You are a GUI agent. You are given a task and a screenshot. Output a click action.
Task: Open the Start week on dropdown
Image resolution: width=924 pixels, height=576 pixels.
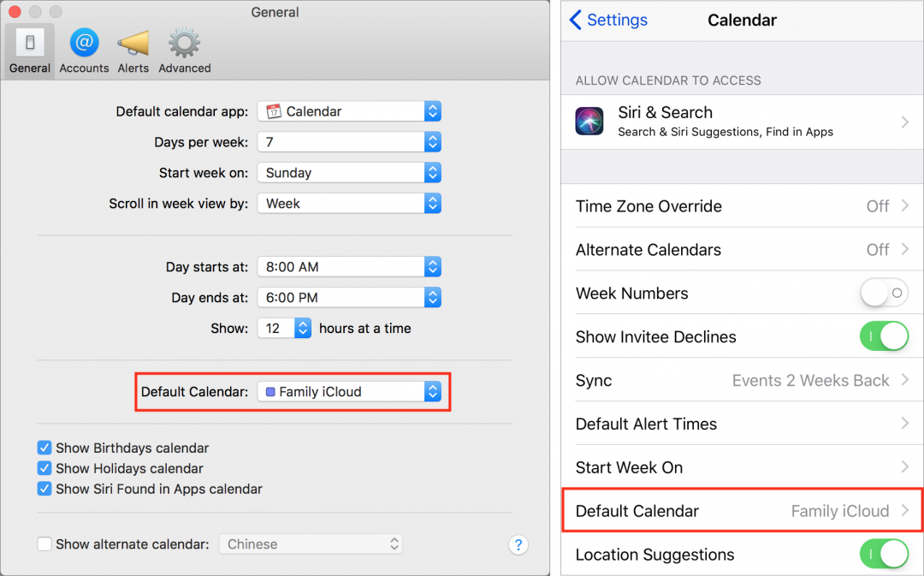coord(349,173)
